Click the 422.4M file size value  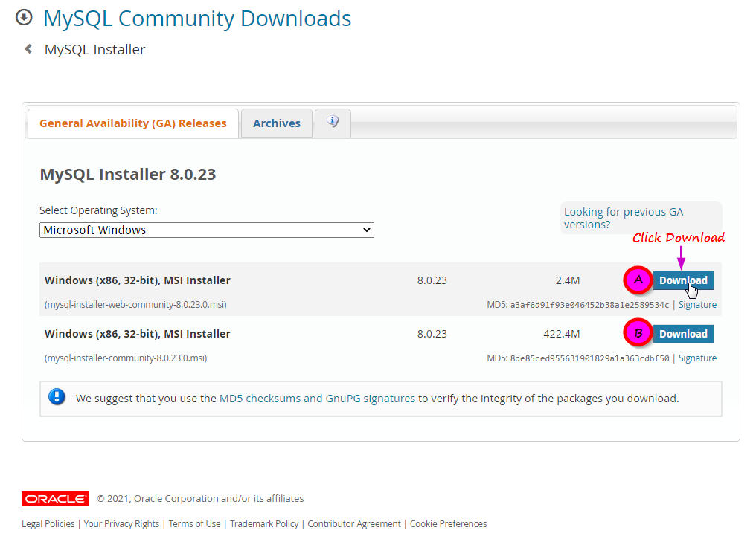[x=562, y=334]
